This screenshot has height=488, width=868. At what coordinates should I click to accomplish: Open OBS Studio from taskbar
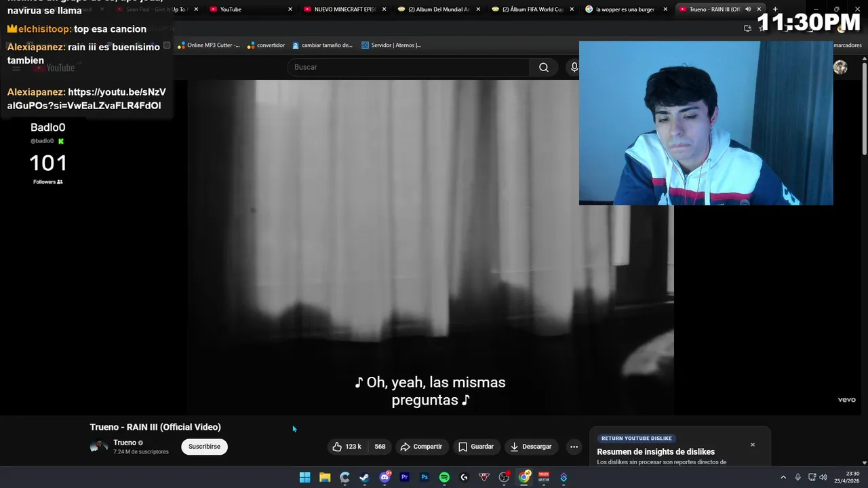(x=504, y=477)
